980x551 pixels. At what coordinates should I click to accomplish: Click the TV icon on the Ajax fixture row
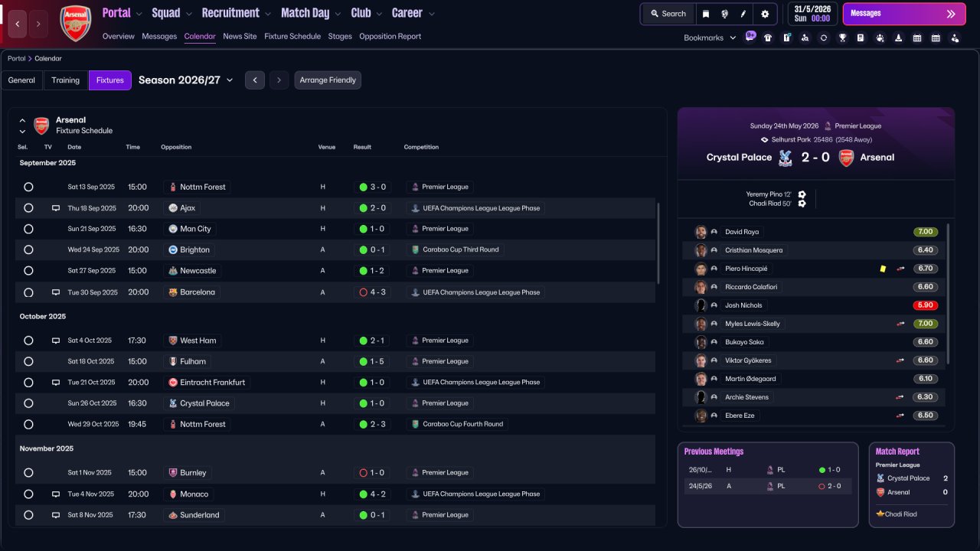(x=56, y=208)
